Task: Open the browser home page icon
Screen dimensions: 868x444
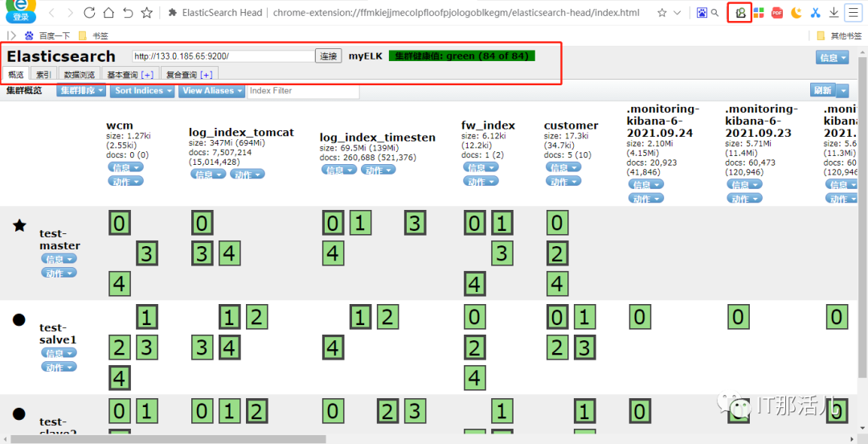Action: point(108,12)
